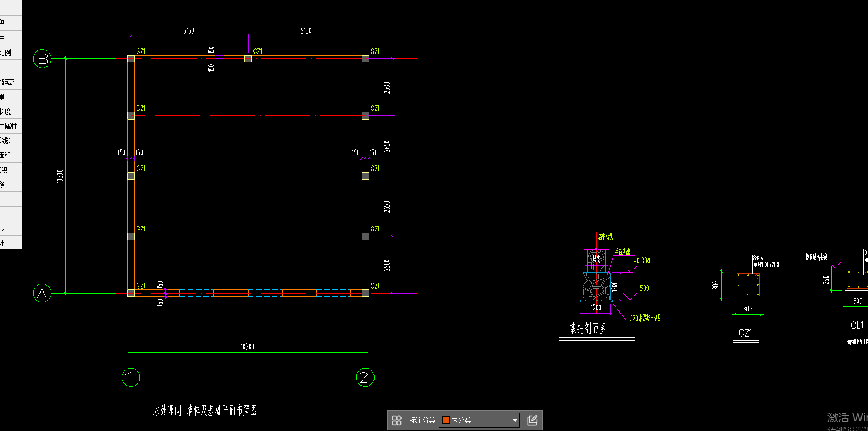Click the axis bubble labeled B
The width and height of the screenshot is (868, 431).
pyautogui.click(x=42, y=58)
